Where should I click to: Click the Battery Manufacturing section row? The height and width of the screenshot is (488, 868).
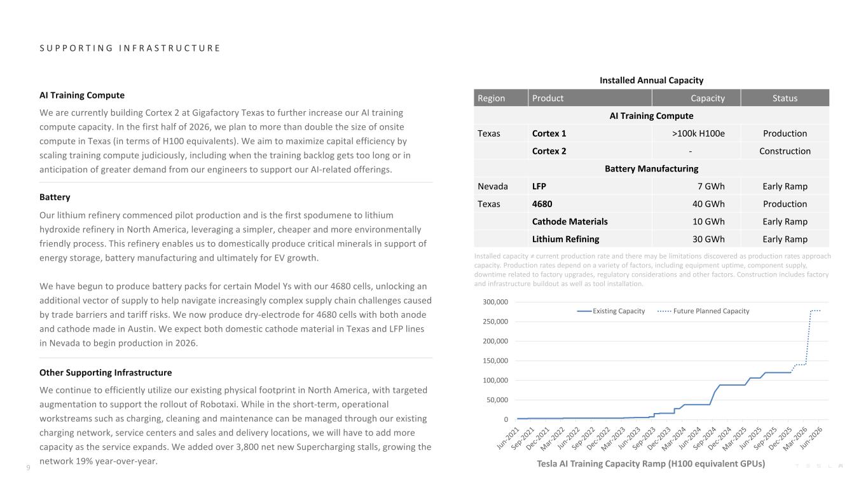click(651, 168)
